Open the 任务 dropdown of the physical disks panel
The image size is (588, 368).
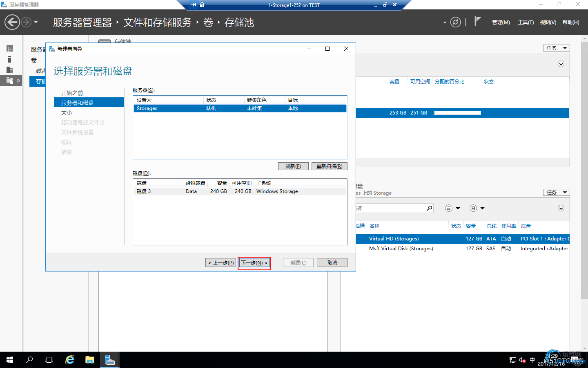(556, 193)
